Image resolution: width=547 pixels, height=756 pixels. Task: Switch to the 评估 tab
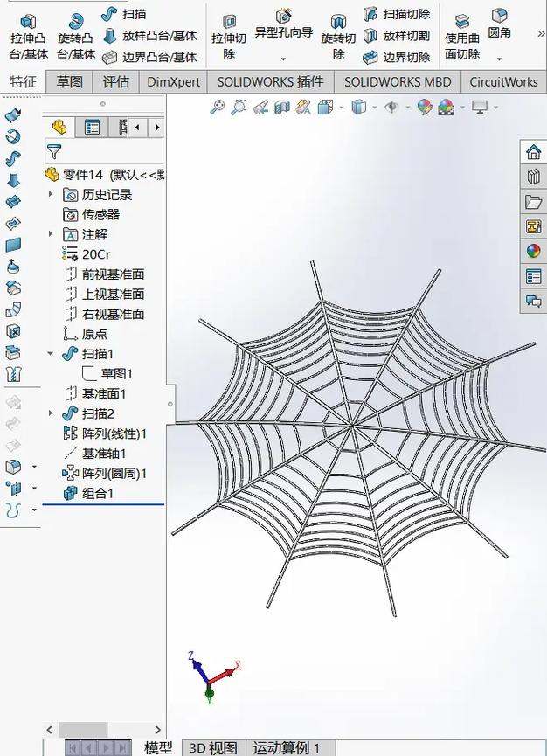115,81
